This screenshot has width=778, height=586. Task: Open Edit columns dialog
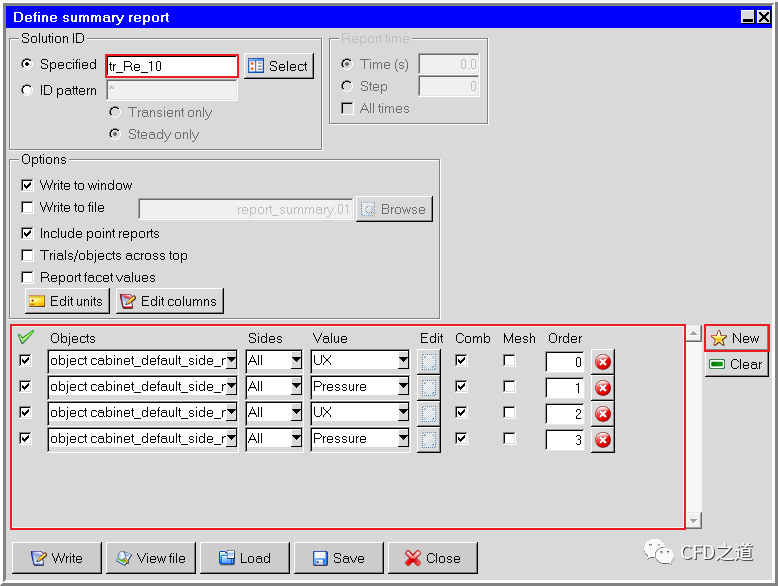tap(170, 301)
